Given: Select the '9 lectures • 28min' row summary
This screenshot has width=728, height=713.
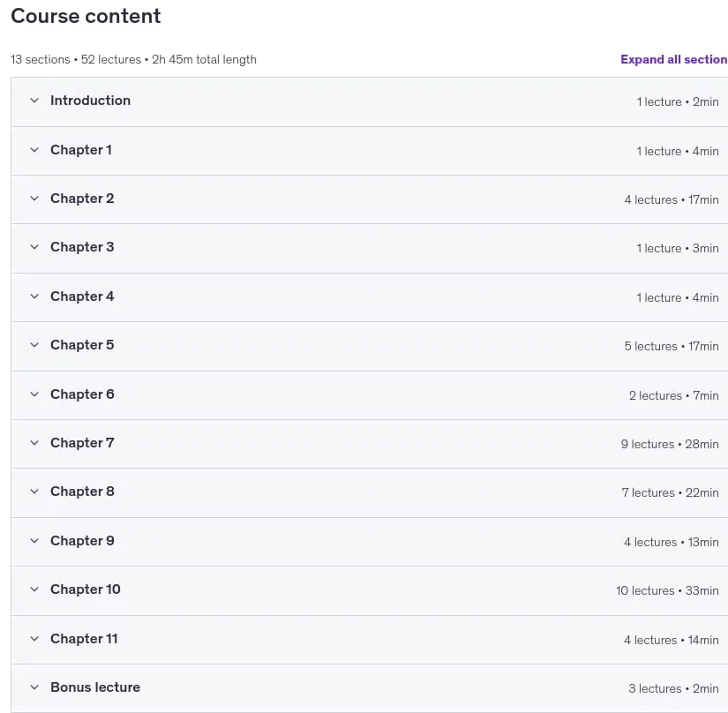Looking at the screenshot, I should pyautogui.click(x=670, y=444).
